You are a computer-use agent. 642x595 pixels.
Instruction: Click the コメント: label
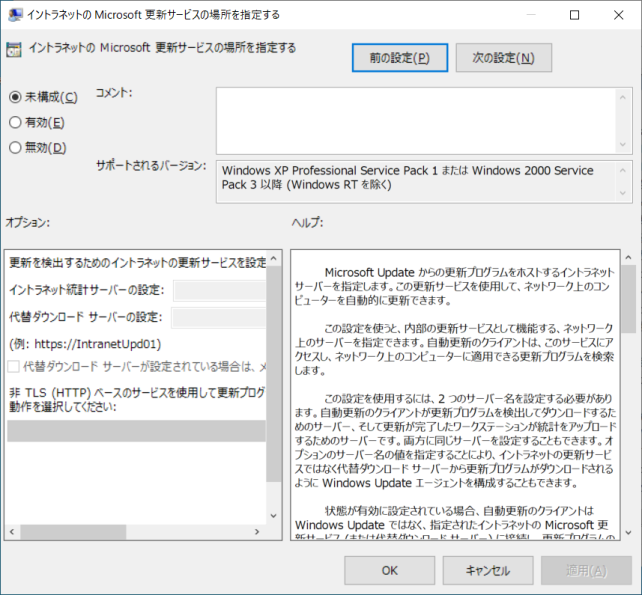coord(114,93)
